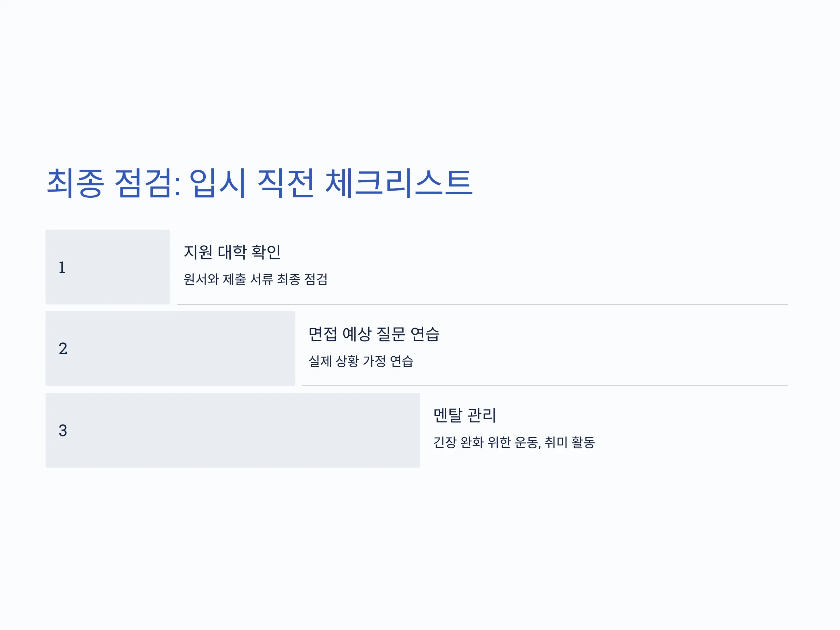Select divider line below 원서와 제출 서류 text
840x630 pixels.
[x=483, y=304]
